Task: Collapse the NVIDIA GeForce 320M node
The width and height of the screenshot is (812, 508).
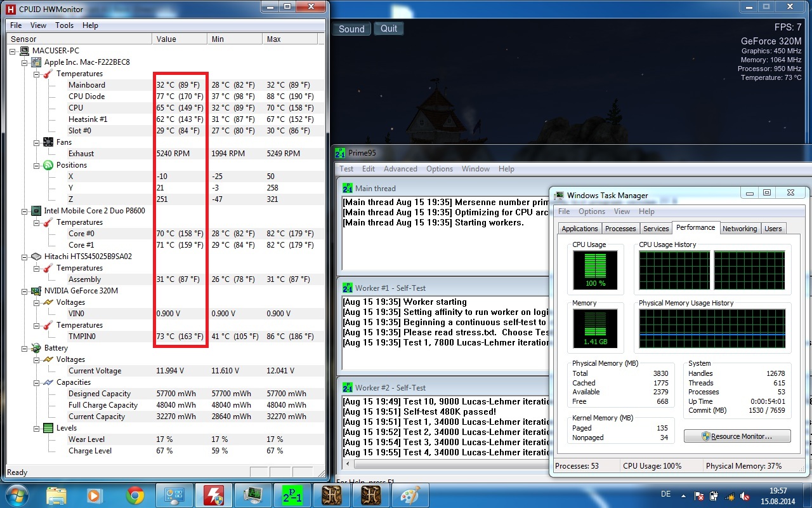Action: 25,291
